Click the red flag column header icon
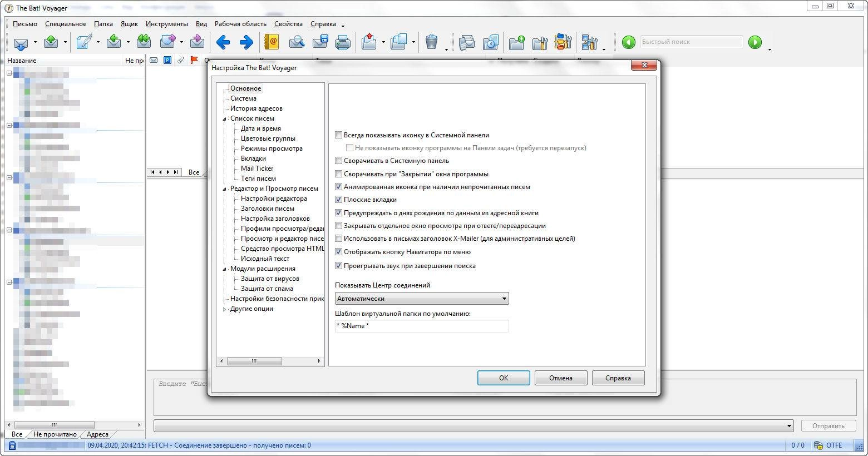 [194, 60]
